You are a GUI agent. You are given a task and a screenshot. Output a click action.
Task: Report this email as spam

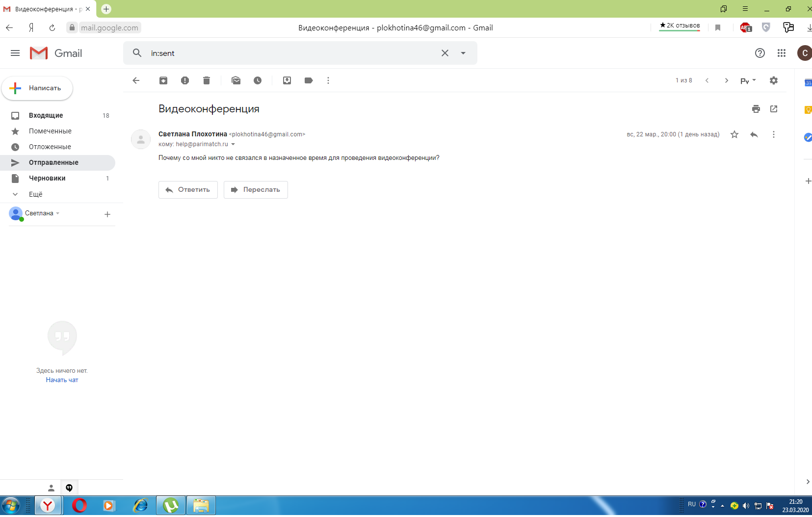point(185,80)
